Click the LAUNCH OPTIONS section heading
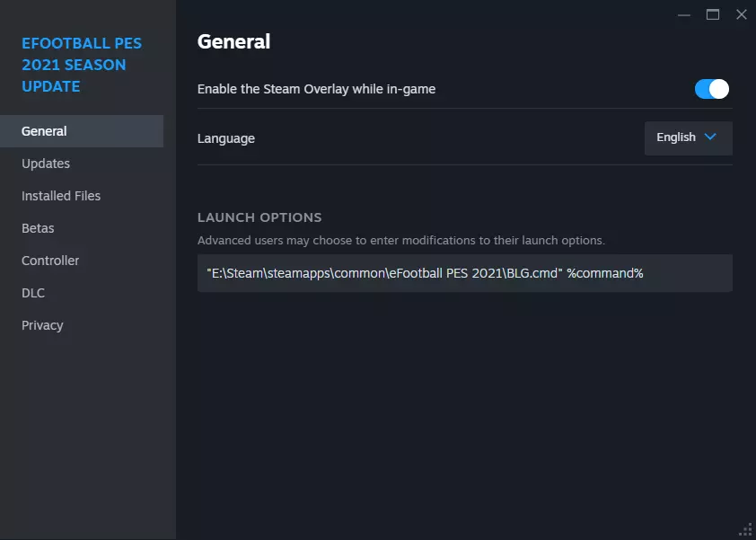 259,217
